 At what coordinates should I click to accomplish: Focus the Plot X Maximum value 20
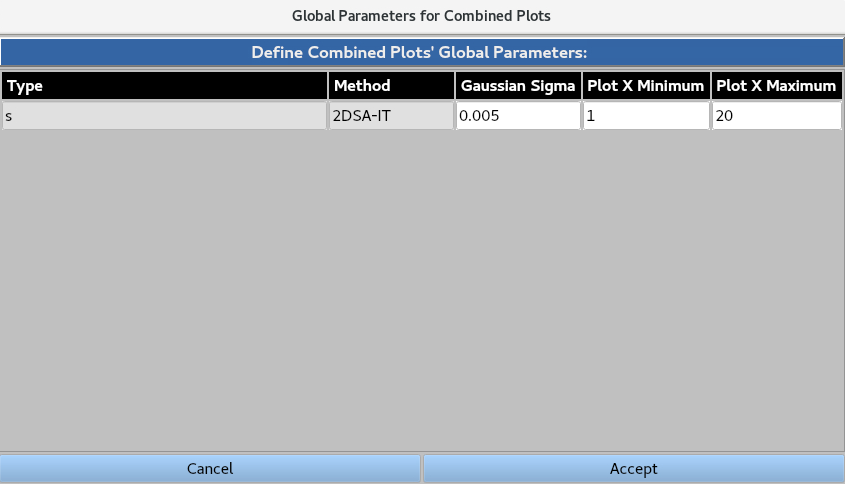click(776, 116)
